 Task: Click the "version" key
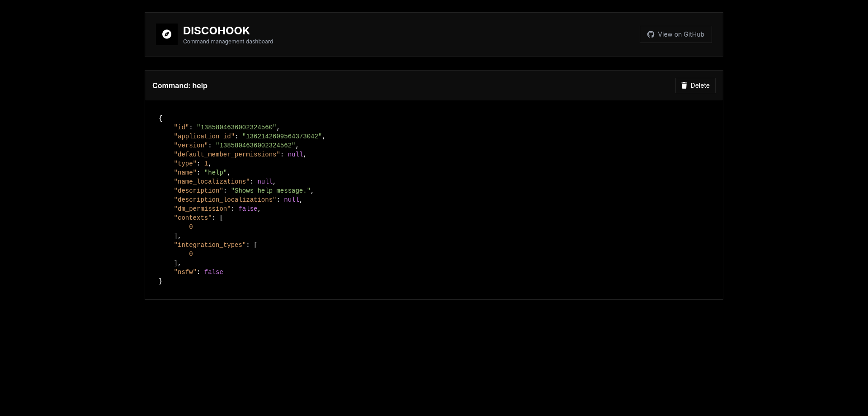[x=191, y=146]
